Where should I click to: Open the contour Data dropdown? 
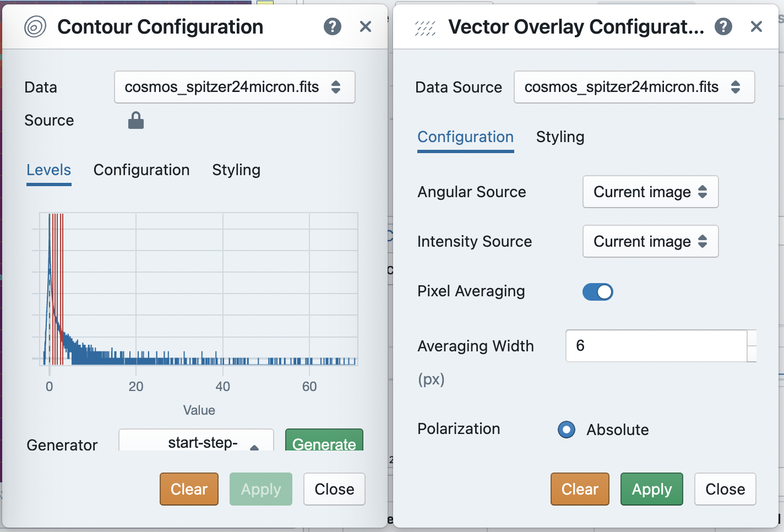pos(235,87)
